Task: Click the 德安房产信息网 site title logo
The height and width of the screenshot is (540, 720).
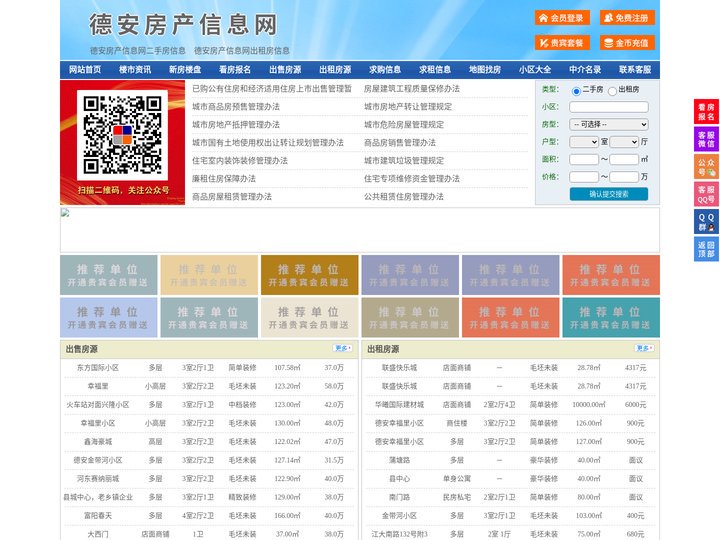Action: click(183, 25)
